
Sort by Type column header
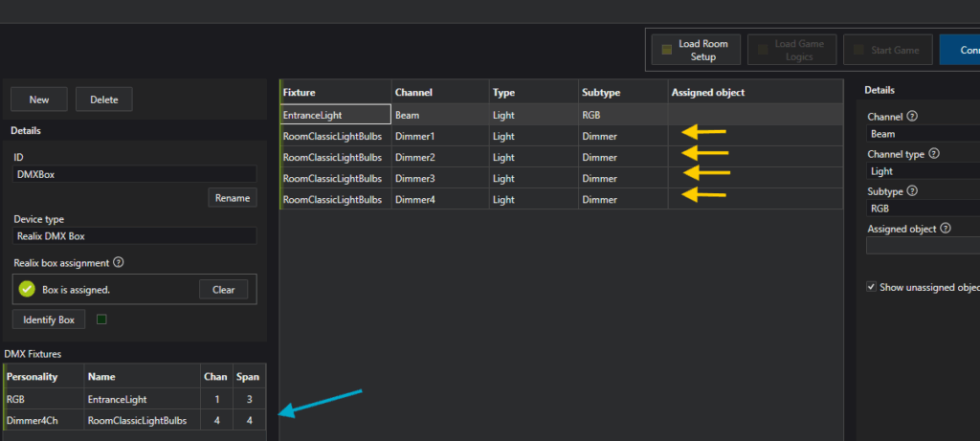pos(534,93)
